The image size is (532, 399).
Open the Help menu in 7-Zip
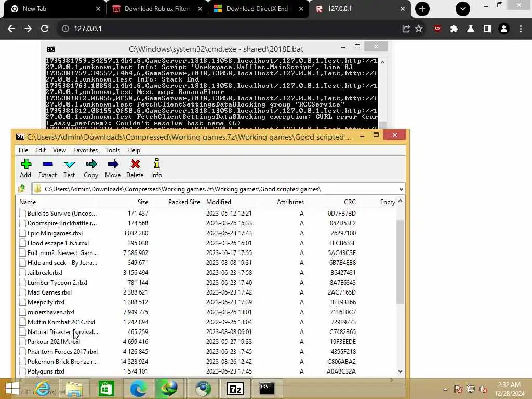coord(134,150)
